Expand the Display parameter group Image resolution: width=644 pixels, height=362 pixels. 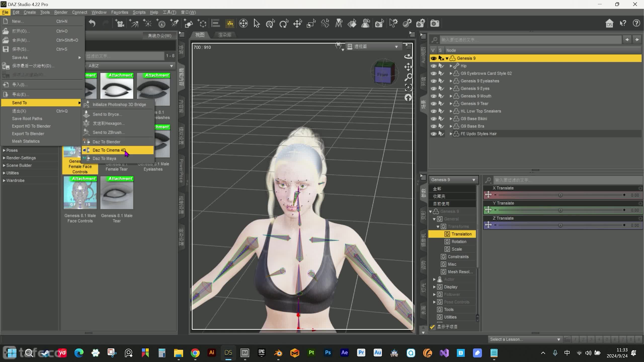coord(434,287)
